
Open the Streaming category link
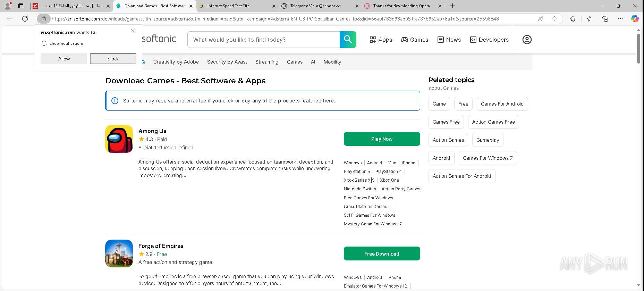click(267, 62)
